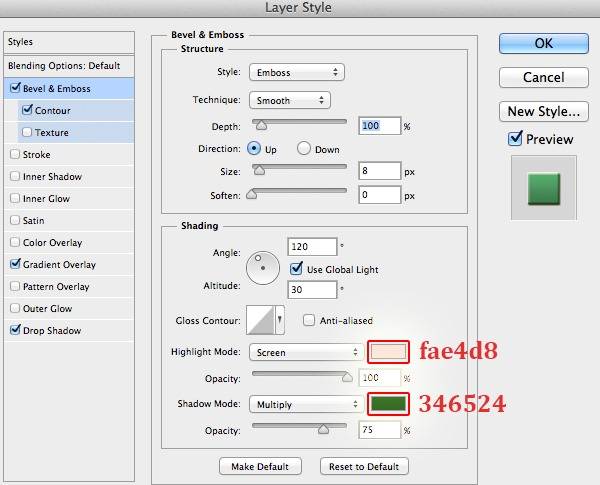
Task: Click the Gloss Contour curve thumbnail
Action: (x=261, y=320)
